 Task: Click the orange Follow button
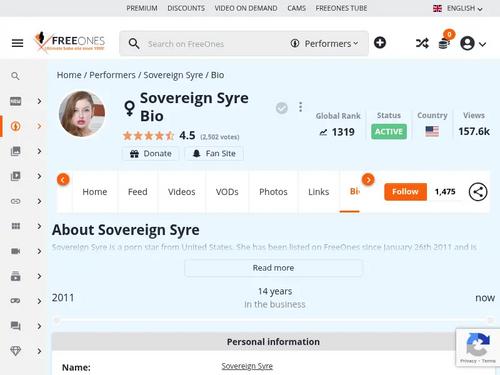[405, 192]
